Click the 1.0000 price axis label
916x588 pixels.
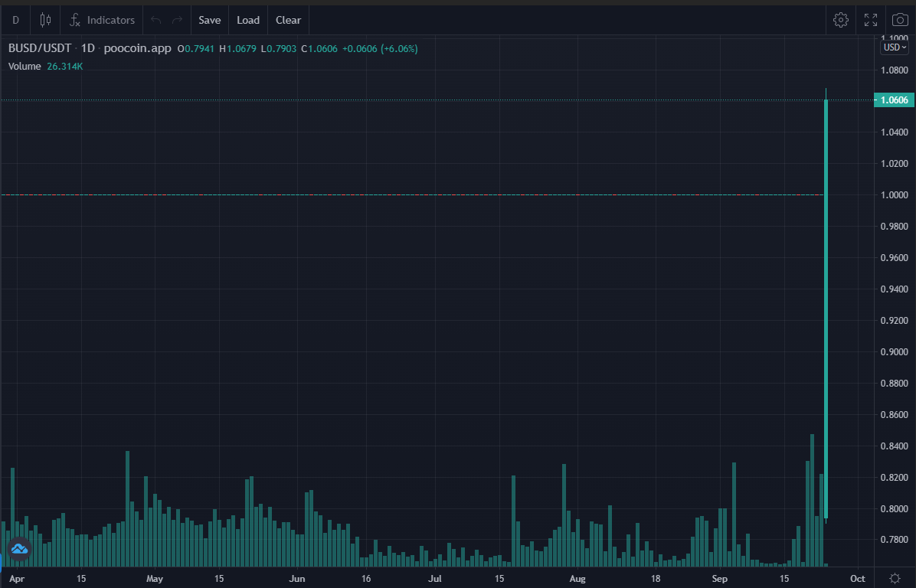point(895,194)
